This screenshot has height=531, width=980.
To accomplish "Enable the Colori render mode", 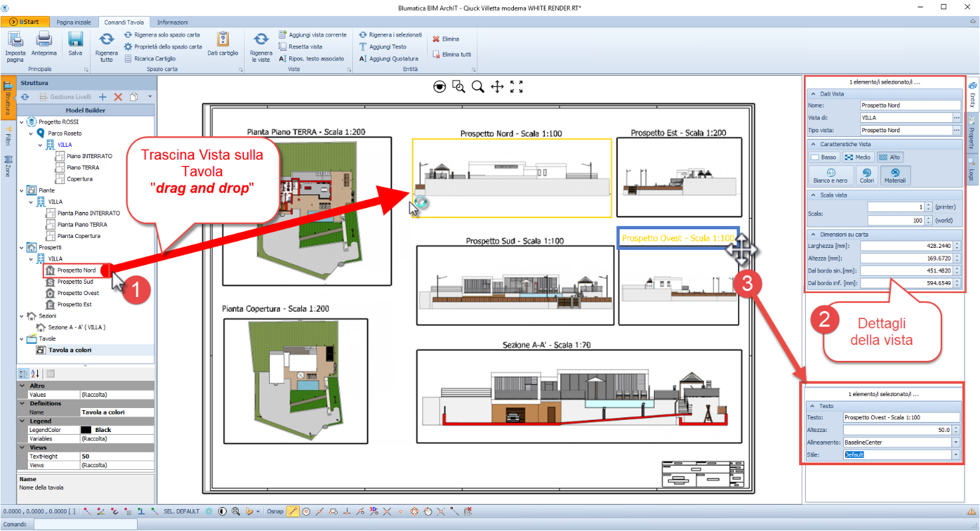I will [x=867, y=175].
